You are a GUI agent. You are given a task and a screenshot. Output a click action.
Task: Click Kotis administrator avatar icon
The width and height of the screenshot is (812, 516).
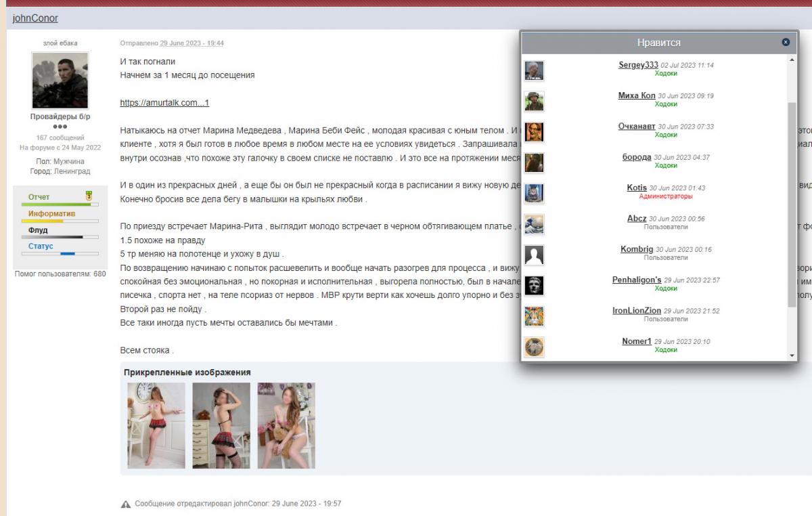coord(534,193)
